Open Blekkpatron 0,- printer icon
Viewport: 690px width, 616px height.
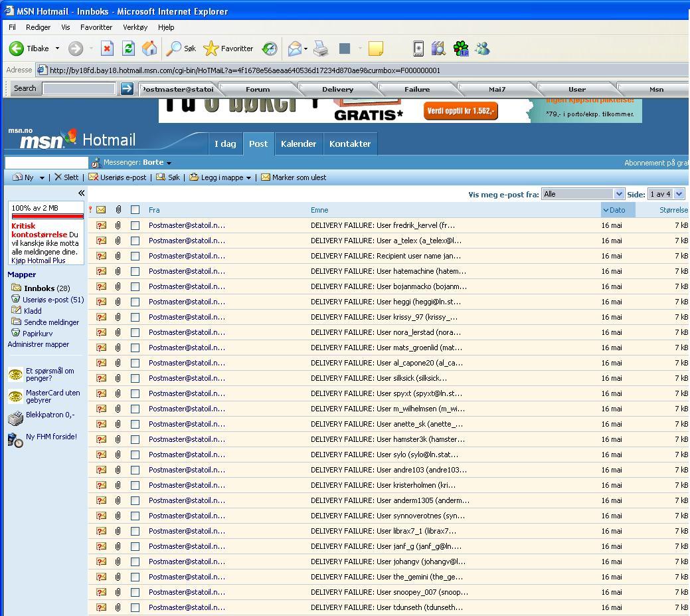15,418
